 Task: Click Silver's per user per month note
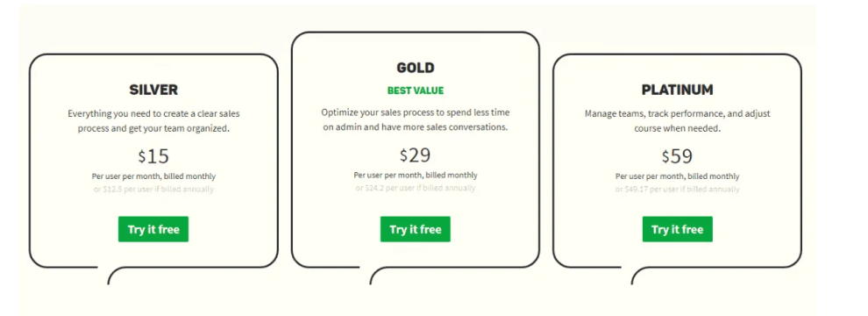point(153,176)
